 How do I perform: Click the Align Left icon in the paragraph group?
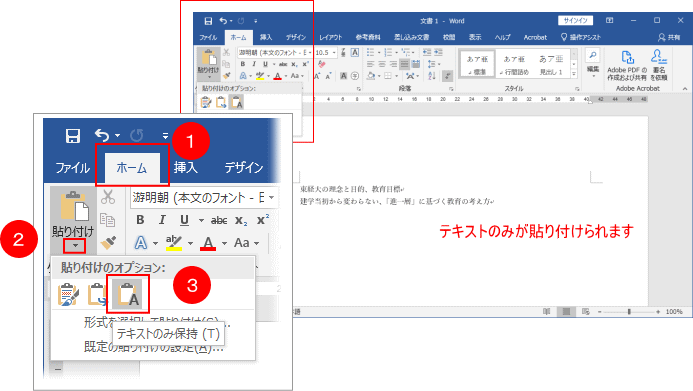point(371,65)
